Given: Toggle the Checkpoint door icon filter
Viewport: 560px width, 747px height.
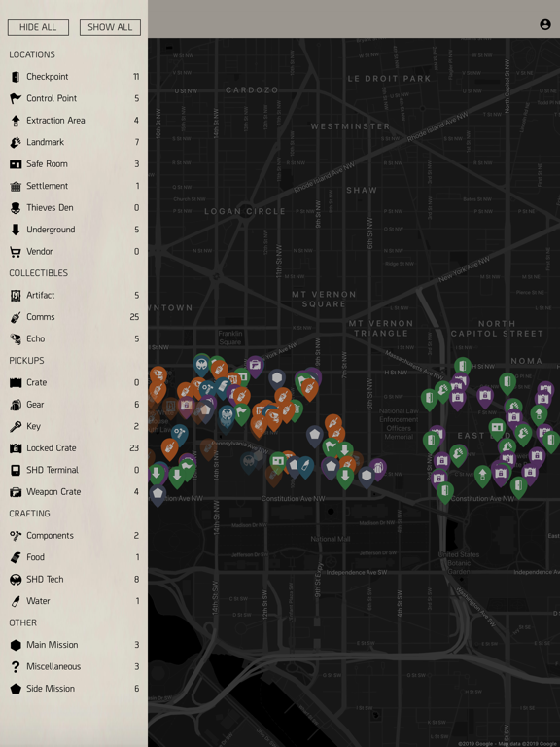Looking at the screenshot, I should click(16, 77).
